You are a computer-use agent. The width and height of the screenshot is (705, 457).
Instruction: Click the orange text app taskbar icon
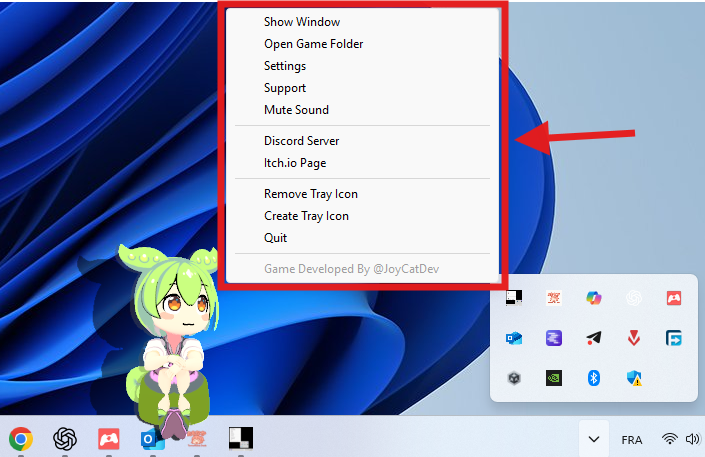pos(197,439)
